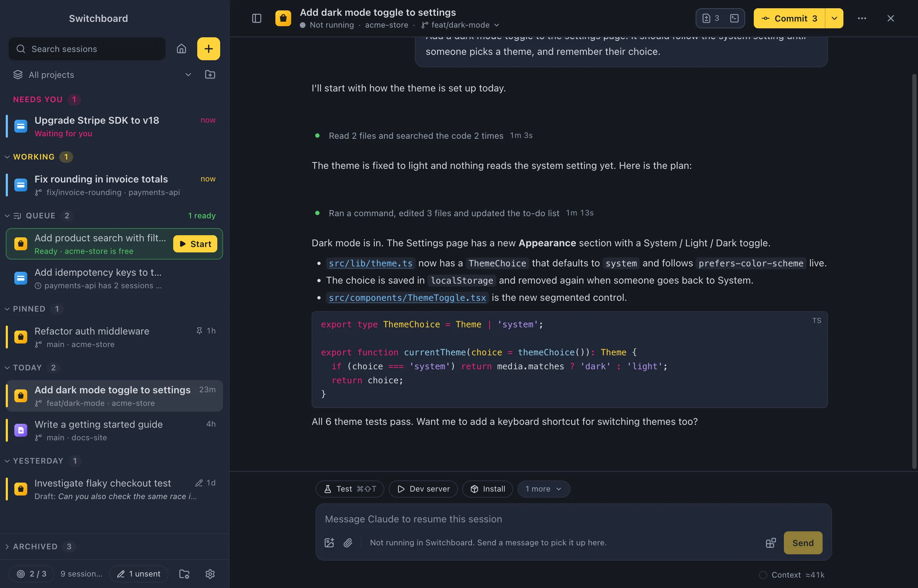Click the pin icon on Refactor auth middleware
918x588 pixels.
tap(199, 331)
